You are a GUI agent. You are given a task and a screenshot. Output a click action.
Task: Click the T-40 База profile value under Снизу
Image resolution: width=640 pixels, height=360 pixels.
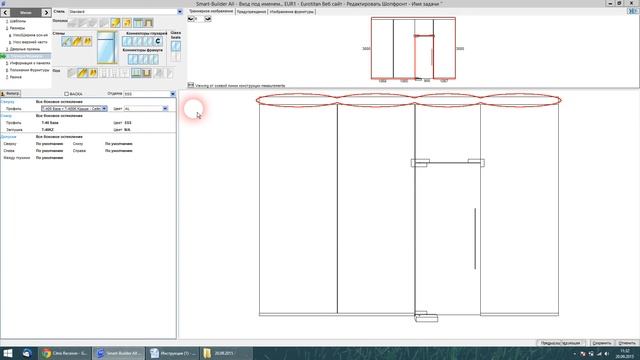(x=50, y=123)
